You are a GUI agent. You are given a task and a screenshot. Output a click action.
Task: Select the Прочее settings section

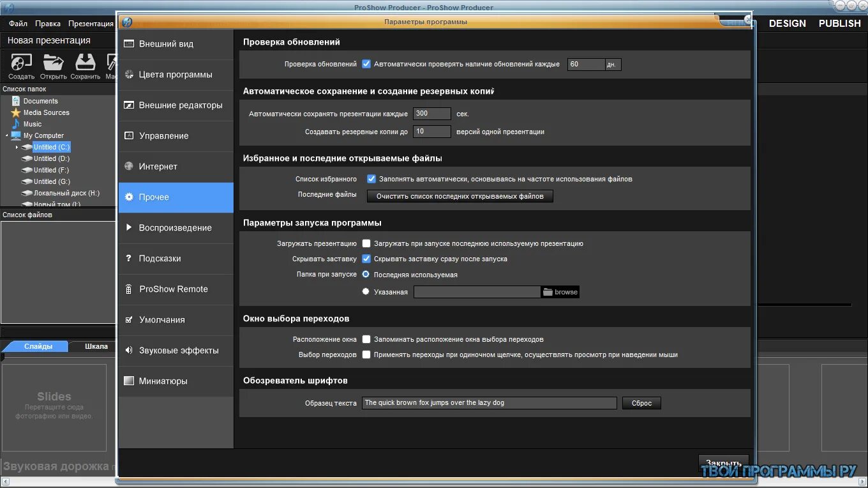(176, 197)
